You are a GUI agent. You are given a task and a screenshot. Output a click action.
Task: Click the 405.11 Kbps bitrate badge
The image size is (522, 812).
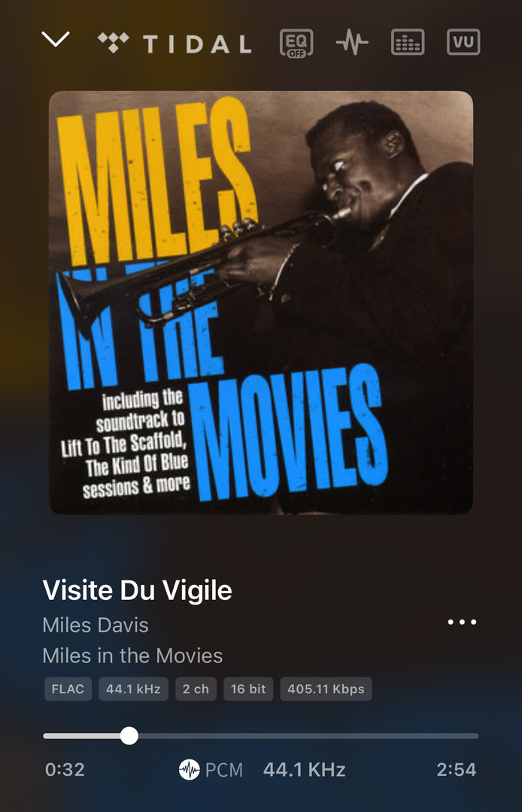326,689
